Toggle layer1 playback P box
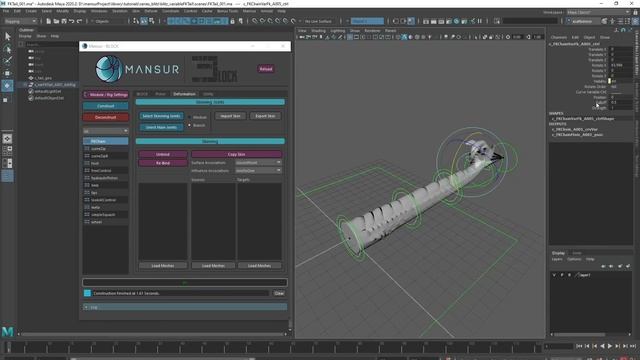 click(562, 275)
